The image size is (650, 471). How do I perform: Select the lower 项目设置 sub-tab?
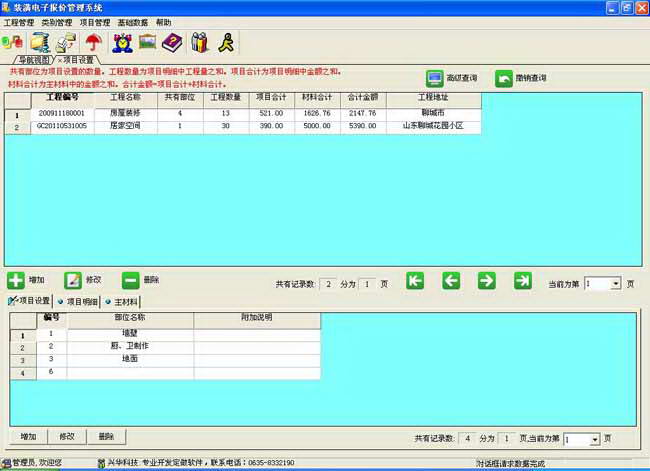[x=30, y=301]
